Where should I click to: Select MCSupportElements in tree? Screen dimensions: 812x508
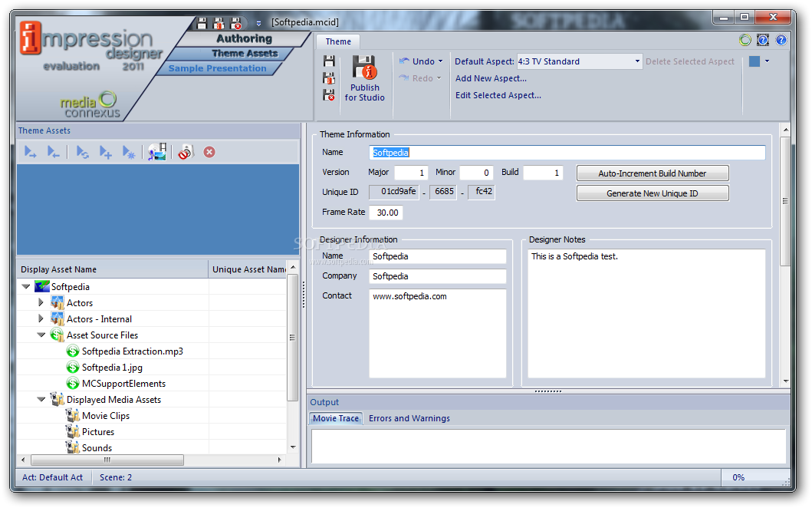123,384
